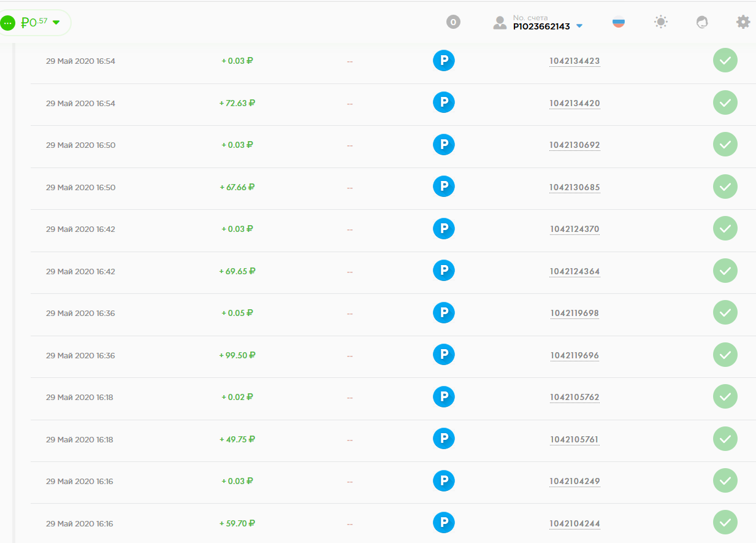
Task: Select the amount + 0.02 ₽
Action: point(237,397)
